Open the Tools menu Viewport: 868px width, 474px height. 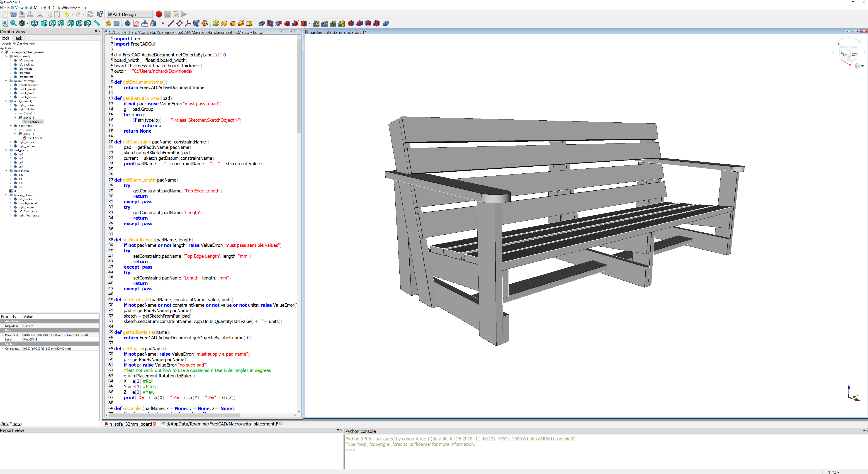29,7
